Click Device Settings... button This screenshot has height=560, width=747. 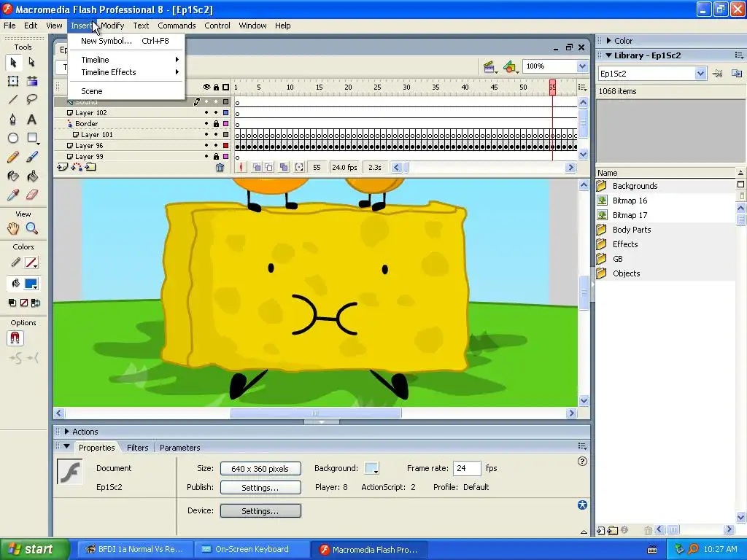[x=260, y=511]
